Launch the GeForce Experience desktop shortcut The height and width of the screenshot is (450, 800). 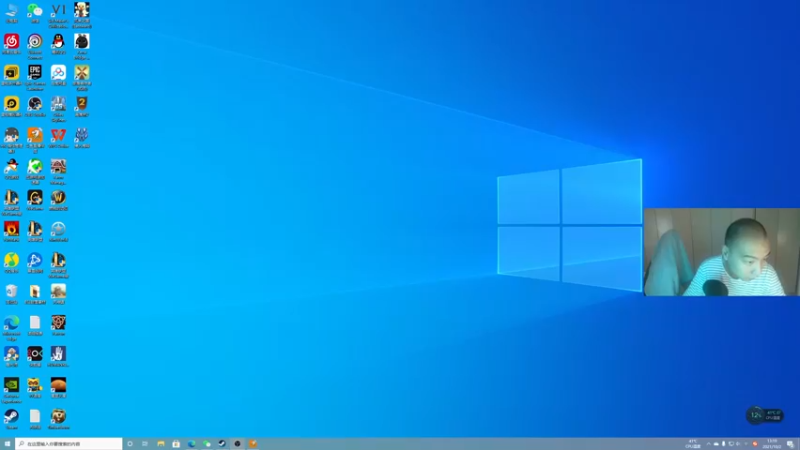[x=11, y=389]
